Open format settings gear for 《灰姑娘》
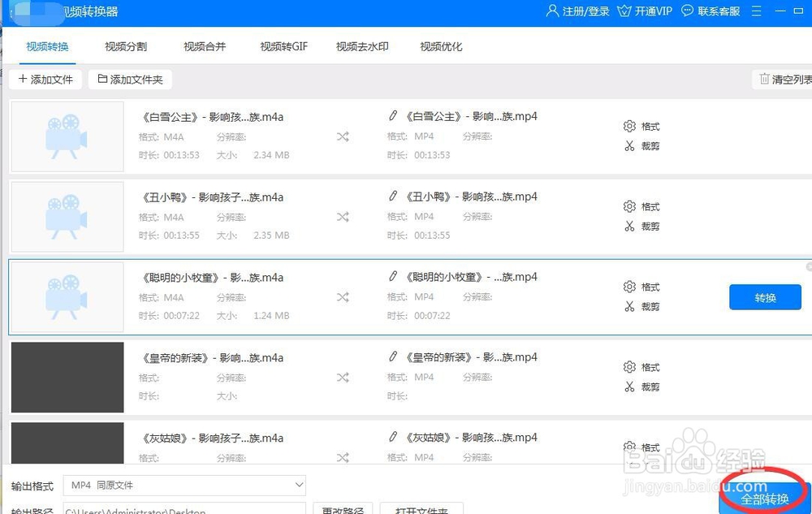This screenshot has height=514, width=812. pos(629,447)
